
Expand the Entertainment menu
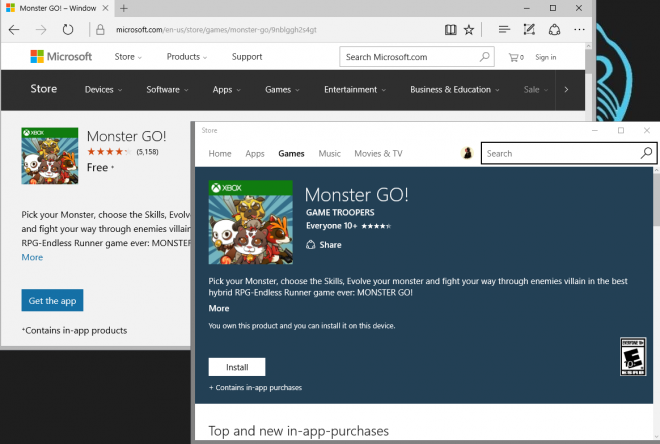point(354,90)
